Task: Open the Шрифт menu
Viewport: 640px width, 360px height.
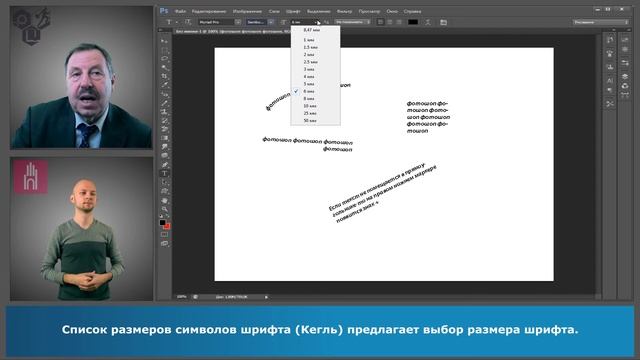Action: tap(293, 11)
